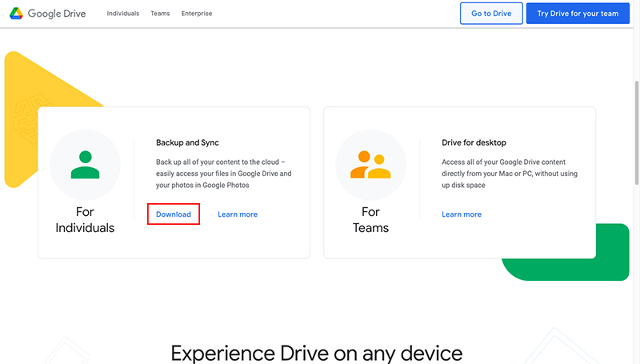Click the Experience Drive on any device heading
Screen dimensions: 640x364
(316, 353)
